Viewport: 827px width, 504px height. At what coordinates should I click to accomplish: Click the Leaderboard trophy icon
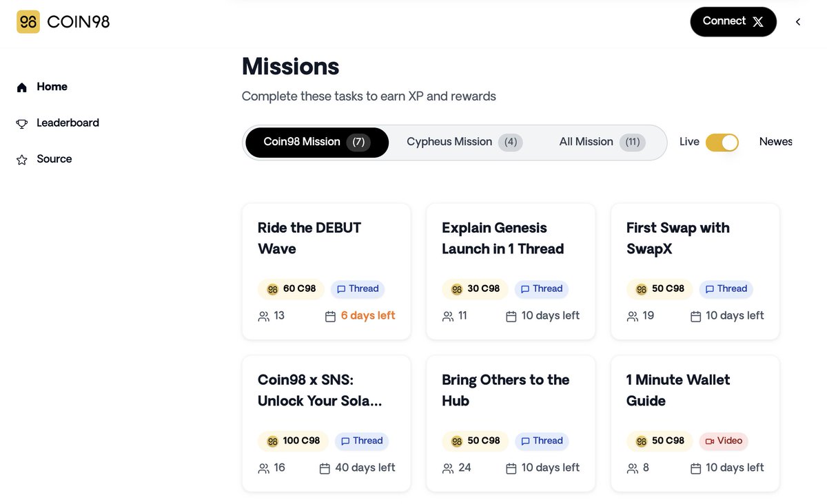pyautogui.click(x=22, y=123)
